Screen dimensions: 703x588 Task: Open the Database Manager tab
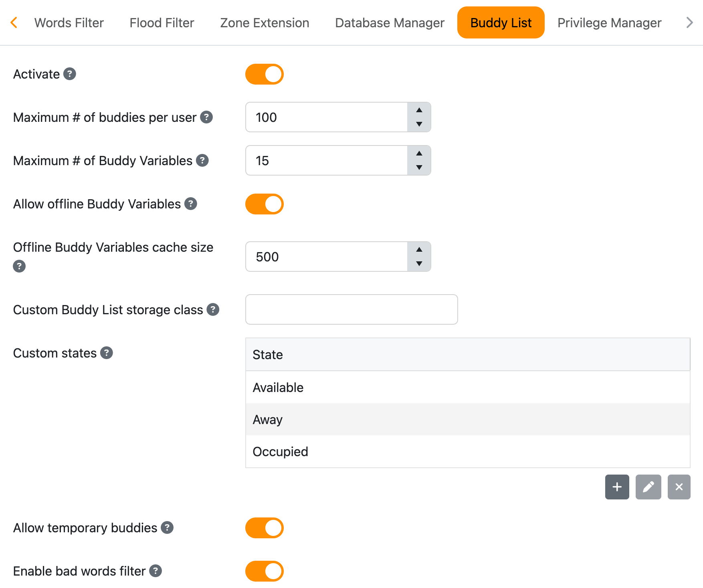point(390,23)
